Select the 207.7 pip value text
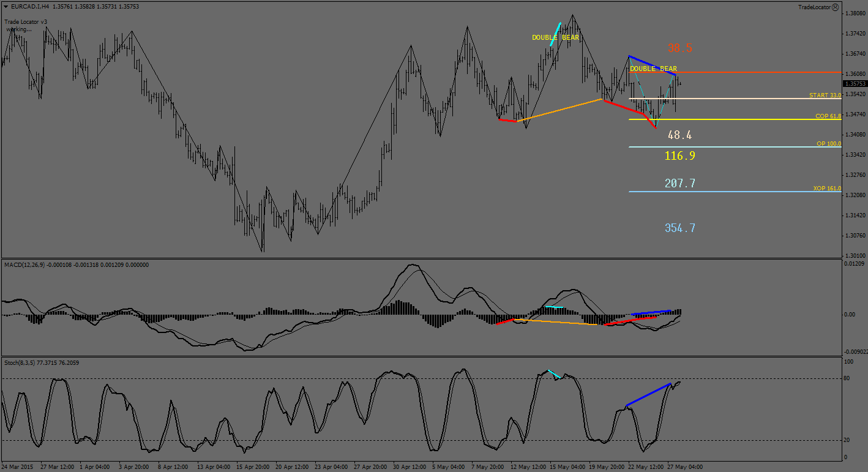 click(x=679, y=183)
